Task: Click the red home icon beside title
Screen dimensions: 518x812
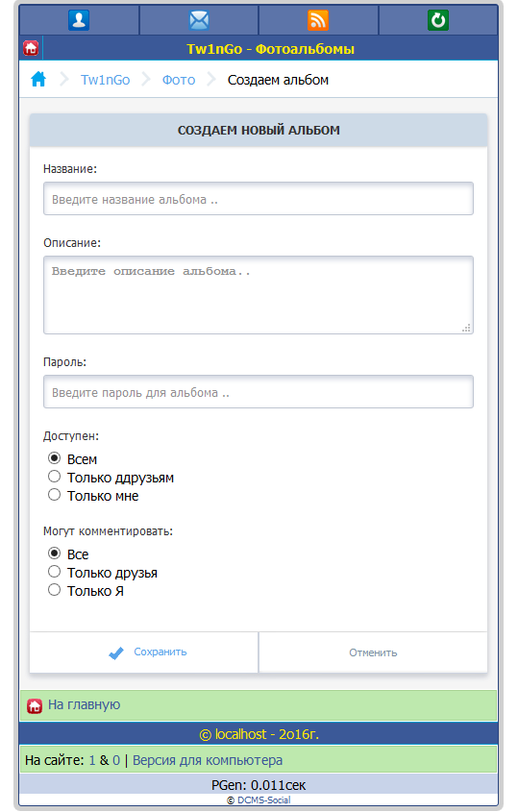Action: [x=31, y=48]
